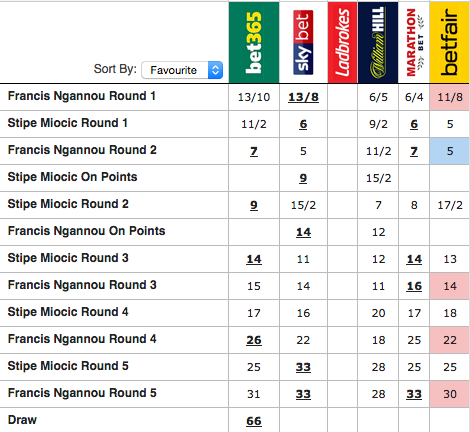
Task: Click the Marathon Bet bookmaker logo
Action: tap(414, 42)
